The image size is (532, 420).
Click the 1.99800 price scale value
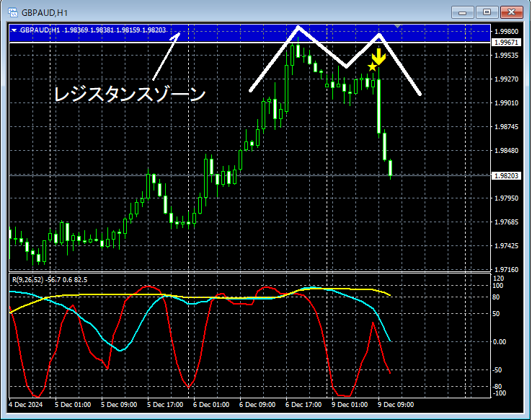[x=507, y=32]
